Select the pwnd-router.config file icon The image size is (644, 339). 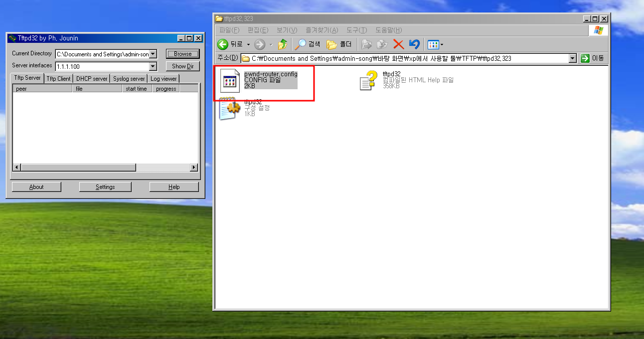(x=230, y=80)
